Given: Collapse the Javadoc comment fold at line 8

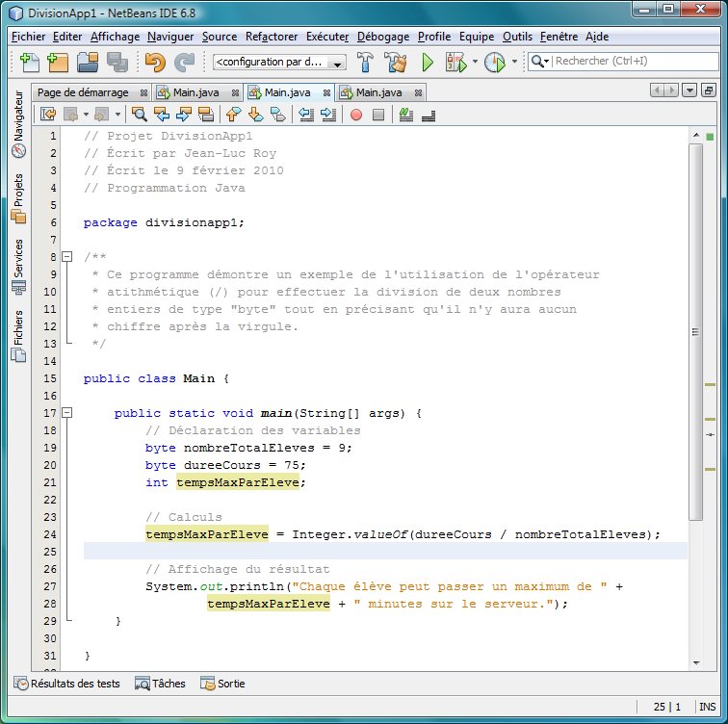Looking at the screenshot, I should [x=67, y=257].
